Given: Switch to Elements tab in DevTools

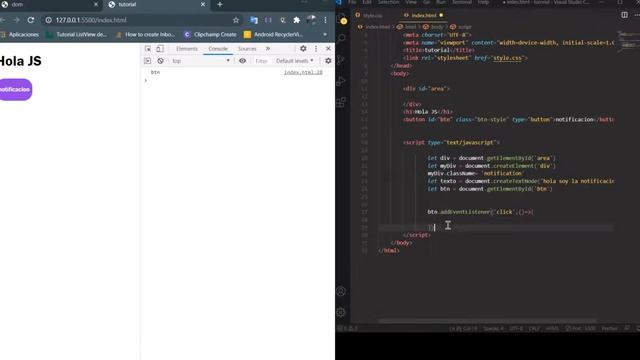Looking at the screenshot, I should coord(187,49).
